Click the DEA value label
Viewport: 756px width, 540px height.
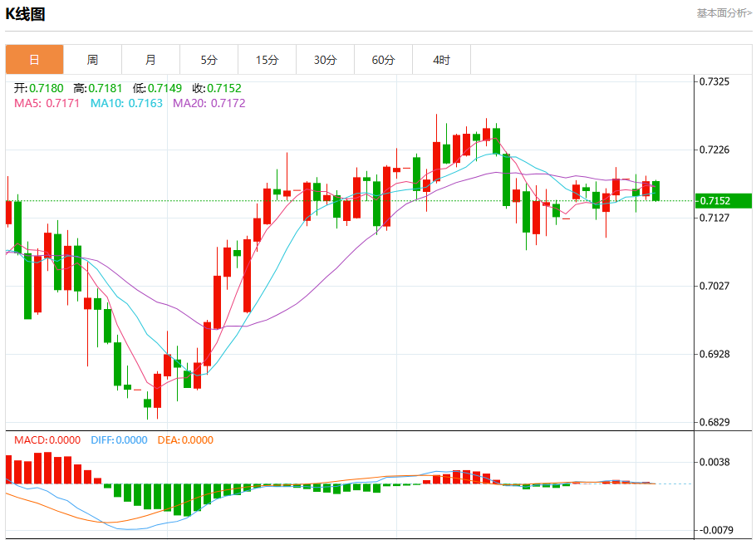[185, 439]
